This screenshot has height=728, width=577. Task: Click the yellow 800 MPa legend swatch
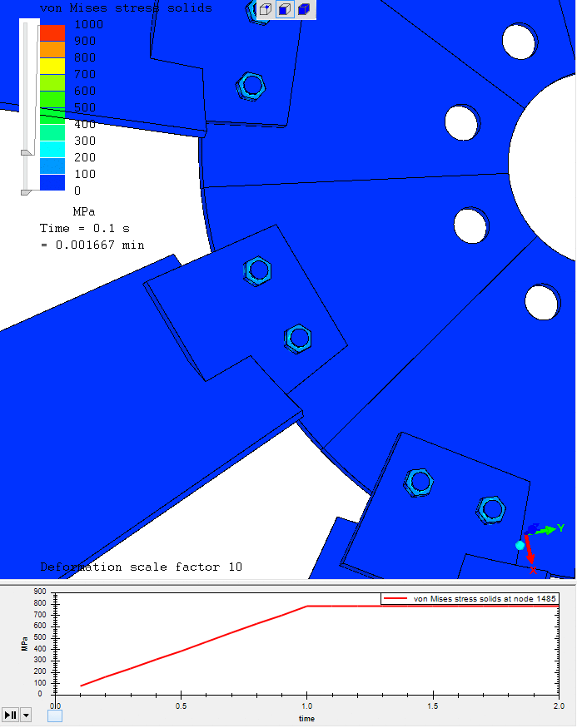pyautogui.click(x=52, y=66)
